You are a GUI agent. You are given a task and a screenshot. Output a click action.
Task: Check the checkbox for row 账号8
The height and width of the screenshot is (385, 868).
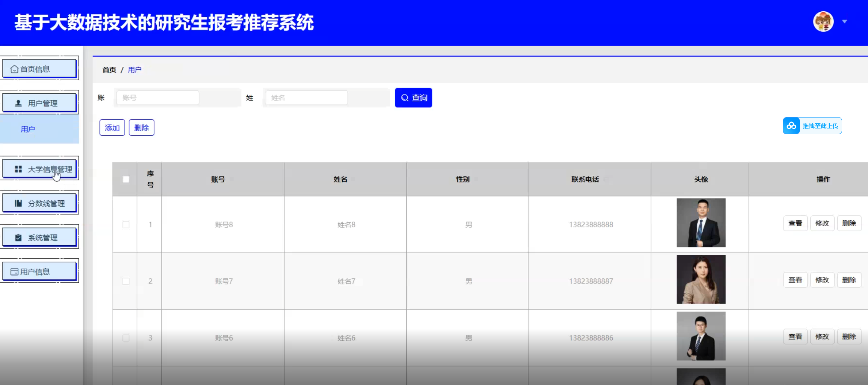(126, 224)
